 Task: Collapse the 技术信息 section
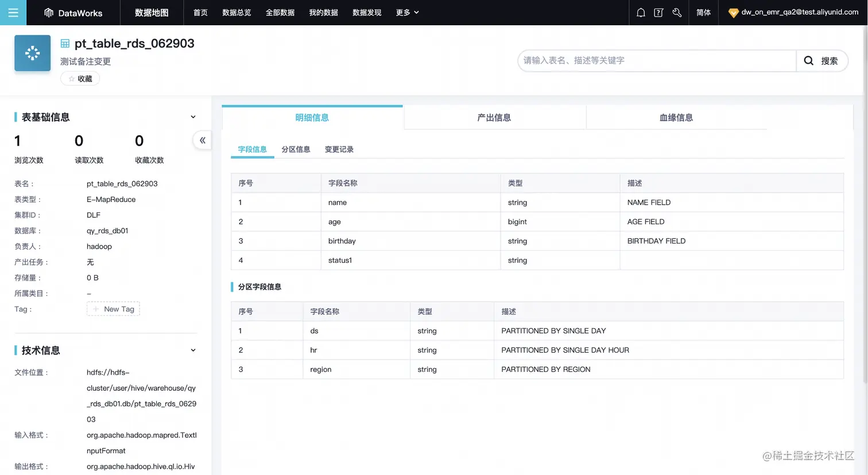coord(193,351)
